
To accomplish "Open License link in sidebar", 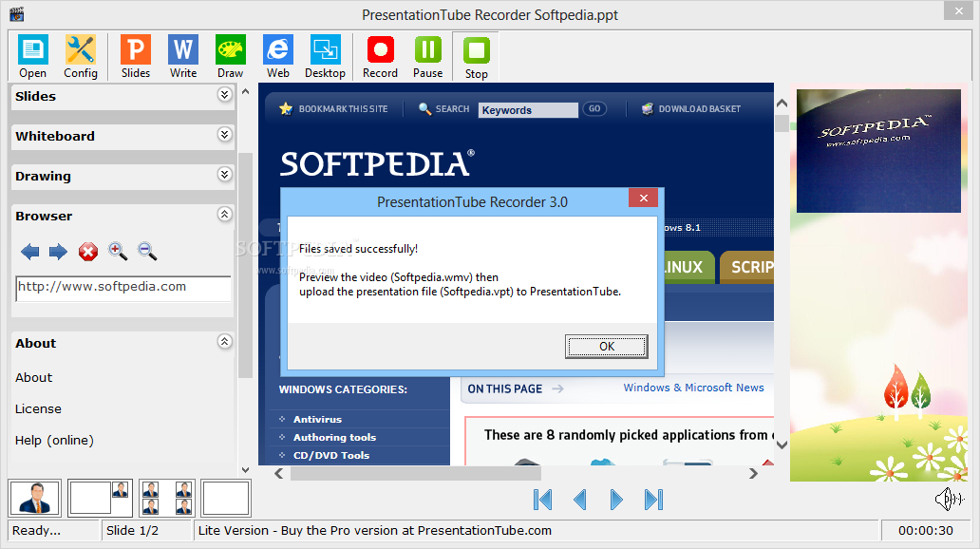I will pos(38,409).
